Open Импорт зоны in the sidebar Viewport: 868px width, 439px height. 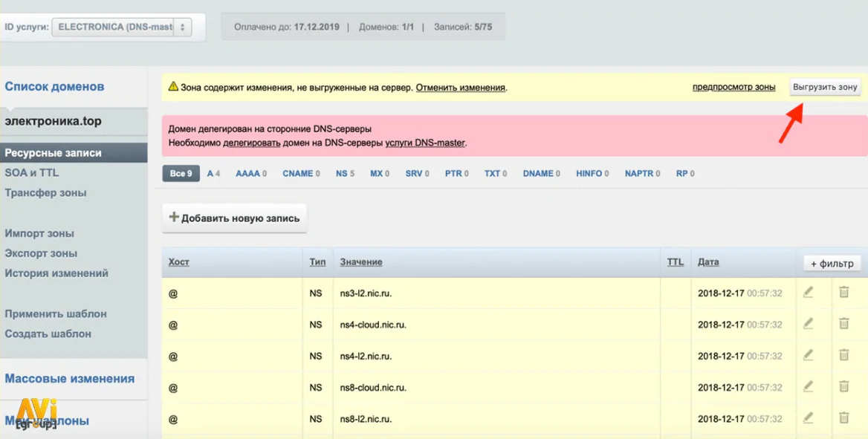point(39,233)
